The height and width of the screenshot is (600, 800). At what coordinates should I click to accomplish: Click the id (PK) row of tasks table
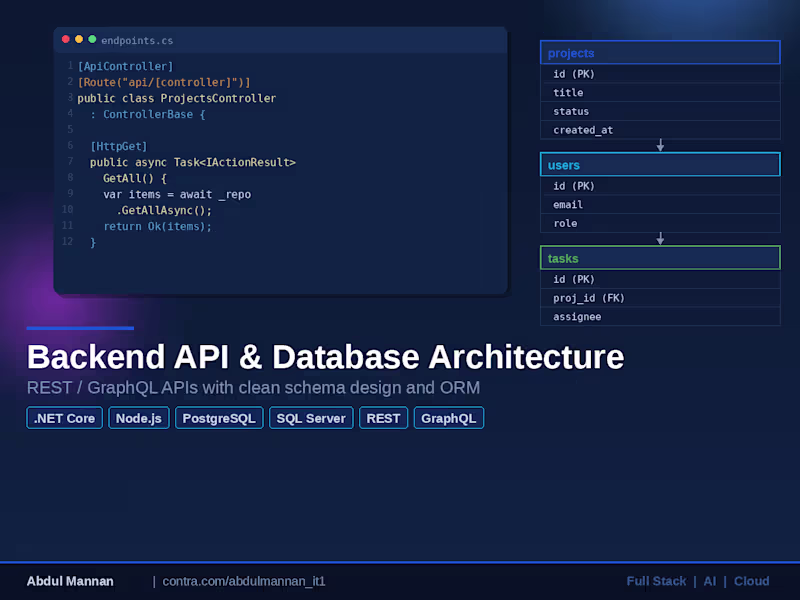tap(660, 279)
